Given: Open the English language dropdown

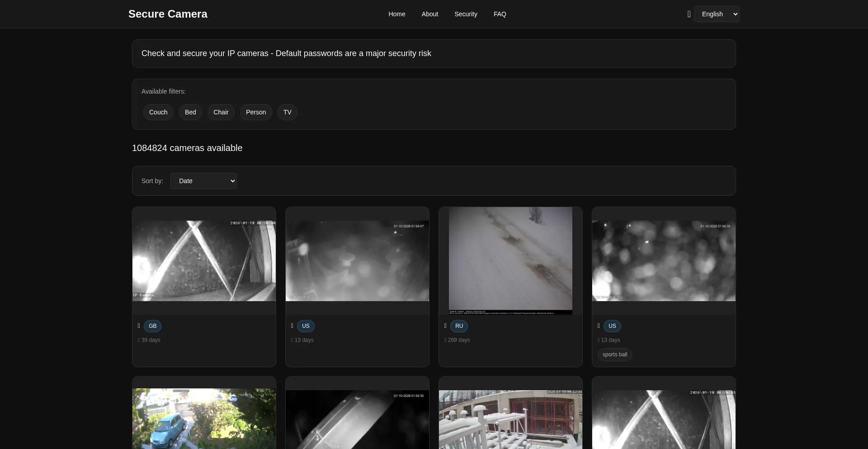Looking at the screenshot, I should (x=717, y=14).
